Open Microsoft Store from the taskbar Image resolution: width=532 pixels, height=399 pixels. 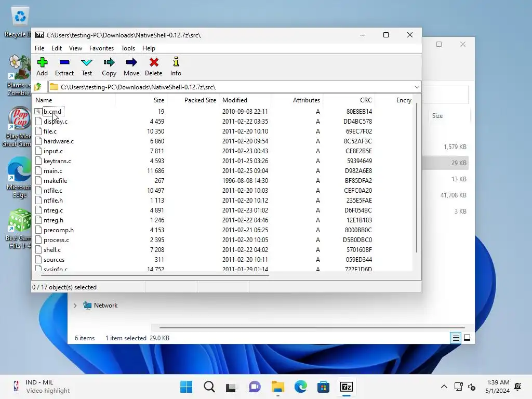coord(323,387)
